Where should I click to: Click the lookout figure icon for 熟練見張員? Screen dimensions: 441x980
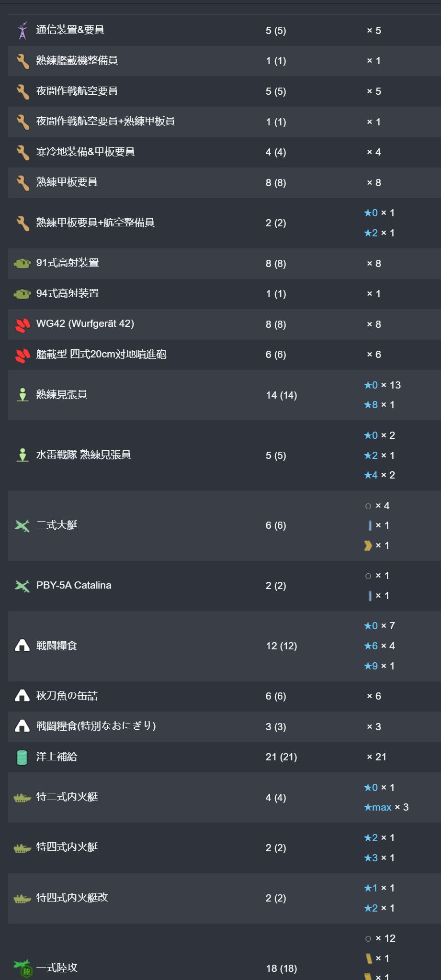[23, 395]
